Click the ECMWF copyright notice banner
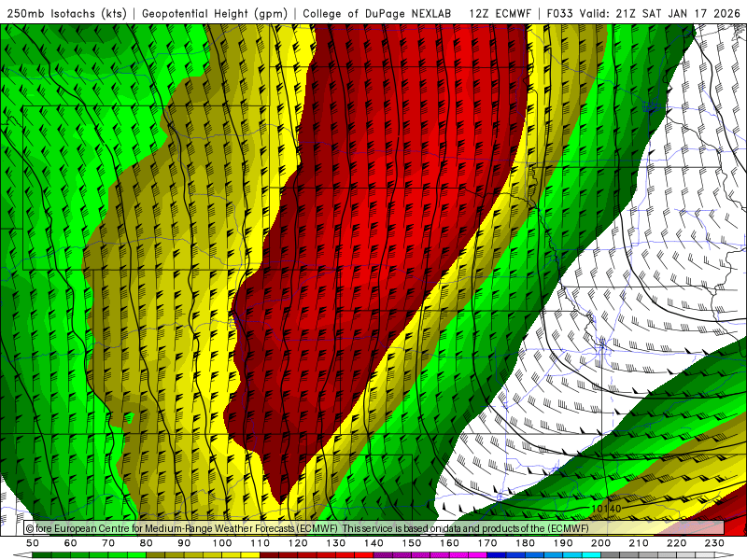 (x=374, y=528)
